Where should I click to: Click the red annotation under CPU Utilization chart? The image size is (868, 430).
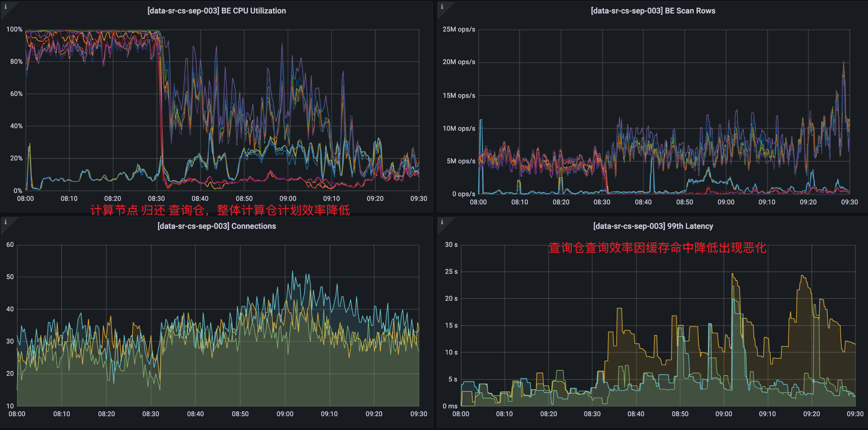[x=220, y=210]
